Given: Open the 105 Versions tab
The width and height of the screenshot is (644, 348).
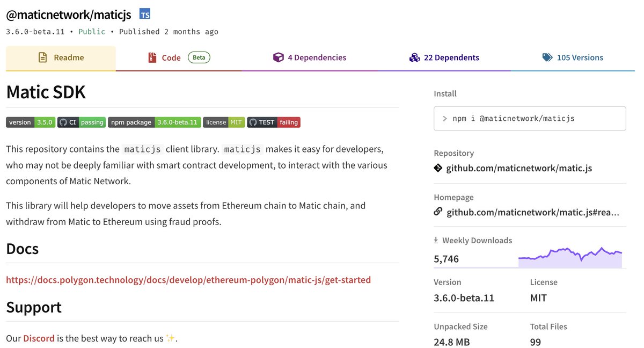Looking at the screenshot, I should (573, 58).
